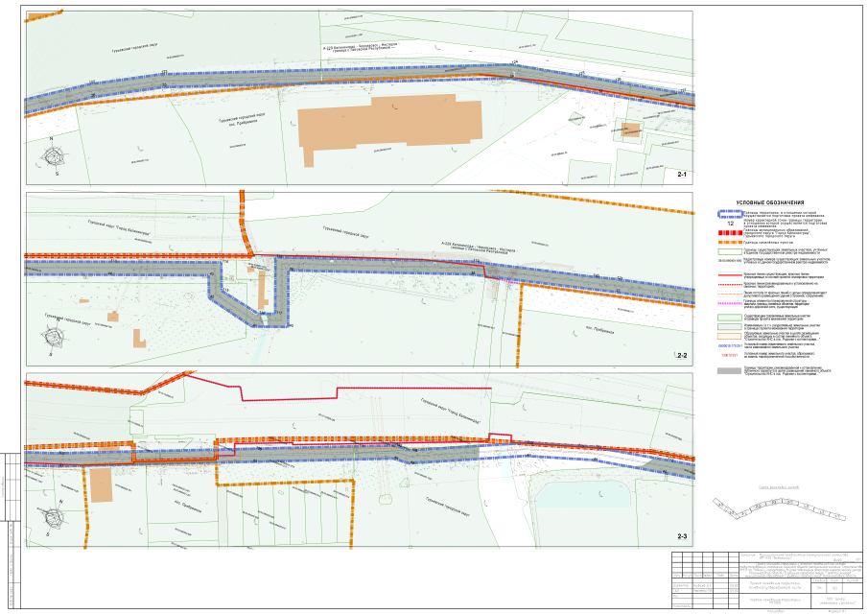The width and height of the screenshot is (868, 614).
Task: Click the 2-2 sheet number label
Action: coord(682,356)
